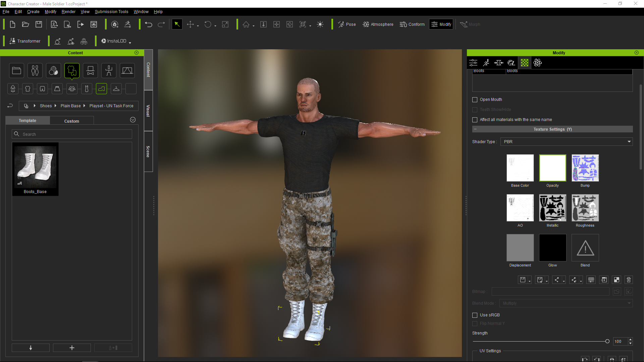Screen dimensions: 644x362
Task: Select the Atmosphere tool in toolbar
Action: point(378,24)
